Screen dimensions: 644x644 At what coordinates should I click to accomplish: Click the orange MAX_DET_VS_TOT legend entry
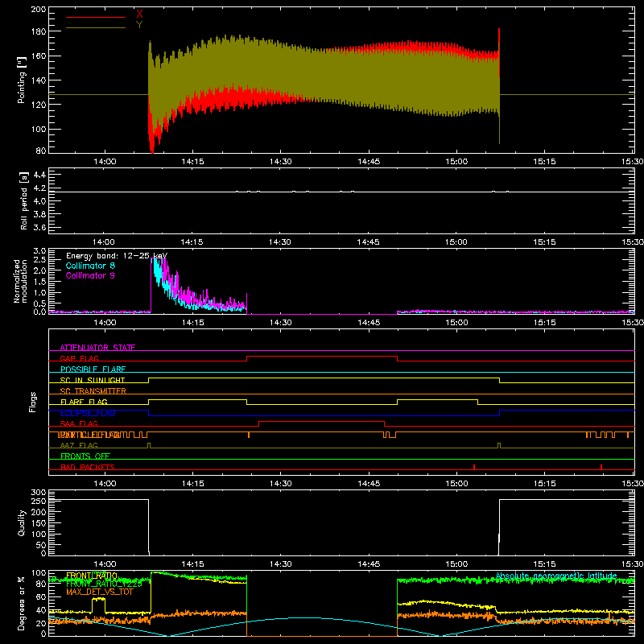[x=100, y=592]
